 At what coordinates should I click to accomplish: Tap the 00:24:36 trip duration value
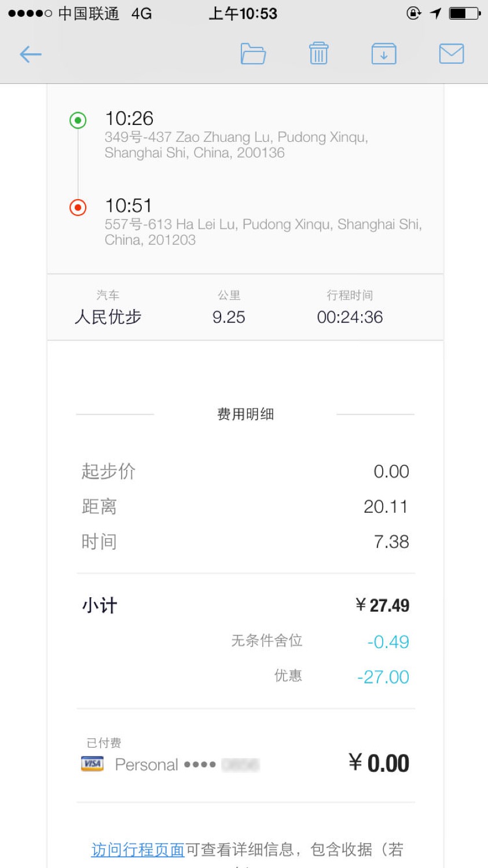[x=350, y=317]
